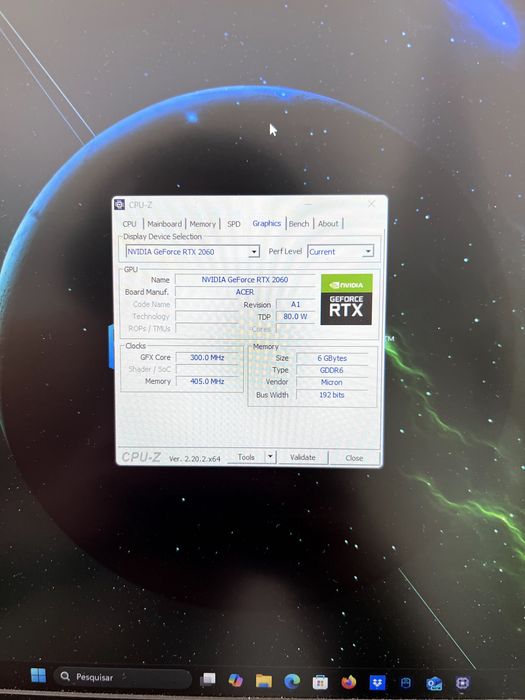This screenshot has width=525, height=700.
Task: Click the memory Vendor value Micron
Action: pyautogui.click(x=332, y=382)
